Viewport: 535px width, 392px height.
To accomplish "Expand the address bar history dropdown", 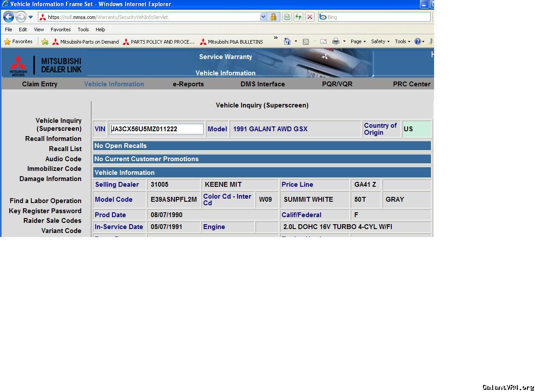I will pyautogui.click(x=263, y=17).
